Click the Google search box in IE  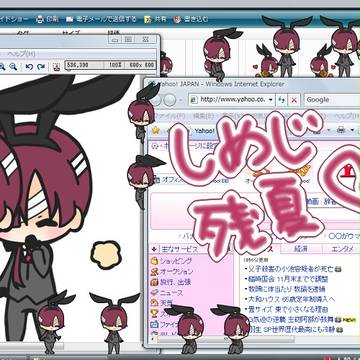coord(332,100)
